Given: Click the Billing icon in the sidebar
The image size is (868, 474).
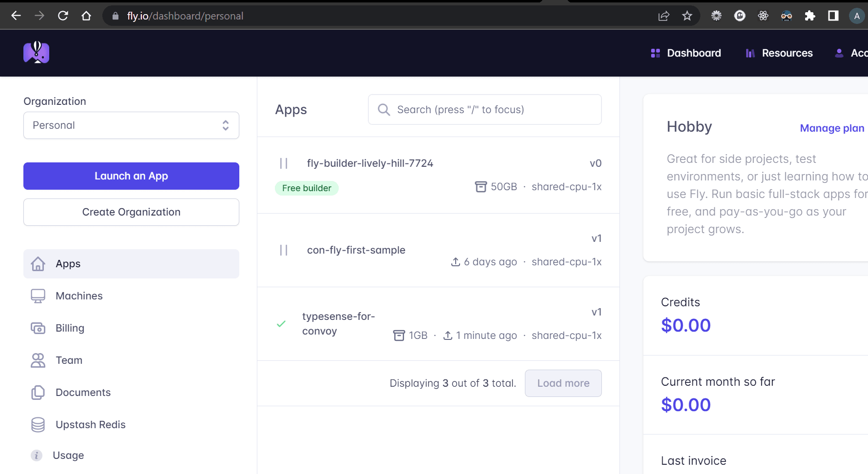Looking at the screenshot, I should click(37, 328).
